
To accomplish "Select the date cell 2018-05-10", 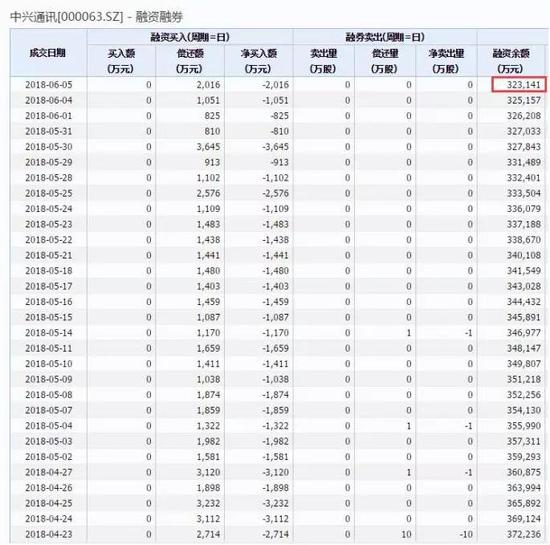I will click(48, 364).
